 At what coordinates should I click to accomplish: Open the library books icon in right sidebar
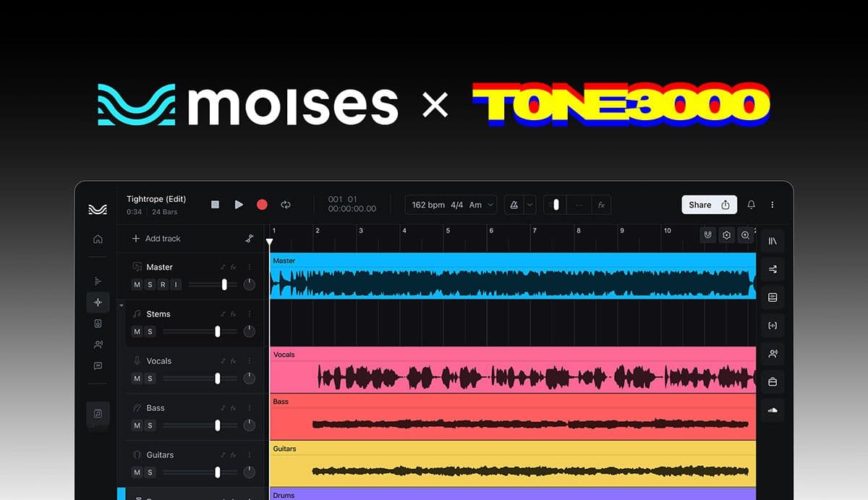[773, 241]
